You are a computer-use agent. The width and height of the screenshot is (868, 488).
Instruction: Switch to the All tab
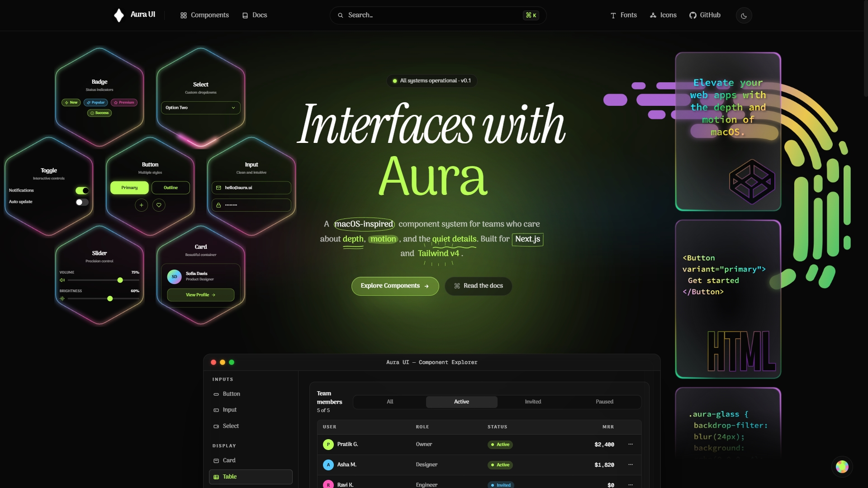coord(390,402)
